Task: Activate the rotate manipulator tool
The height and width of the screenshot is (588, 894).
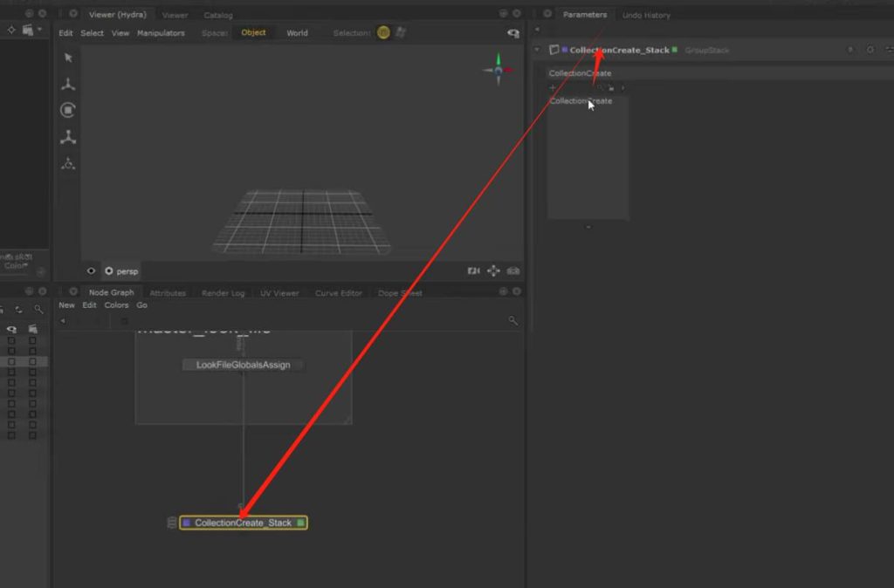Action: click(x=68, y=111)
